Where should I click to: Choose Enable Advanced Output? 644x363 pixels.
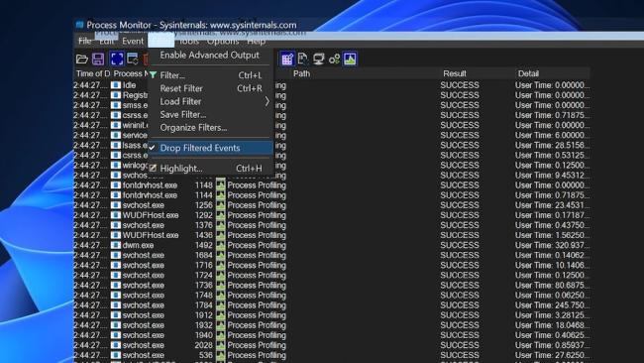[209, 56]
